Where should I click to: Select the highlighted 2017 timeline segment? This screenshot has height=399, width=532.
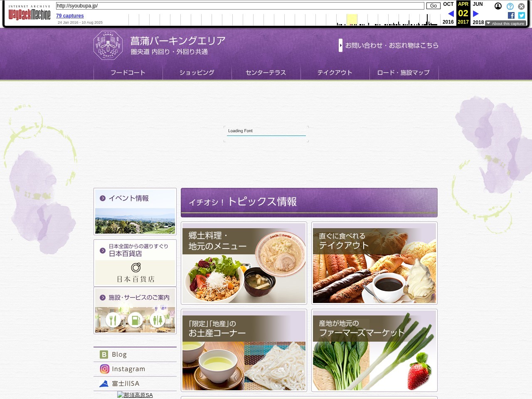point(352,20)
